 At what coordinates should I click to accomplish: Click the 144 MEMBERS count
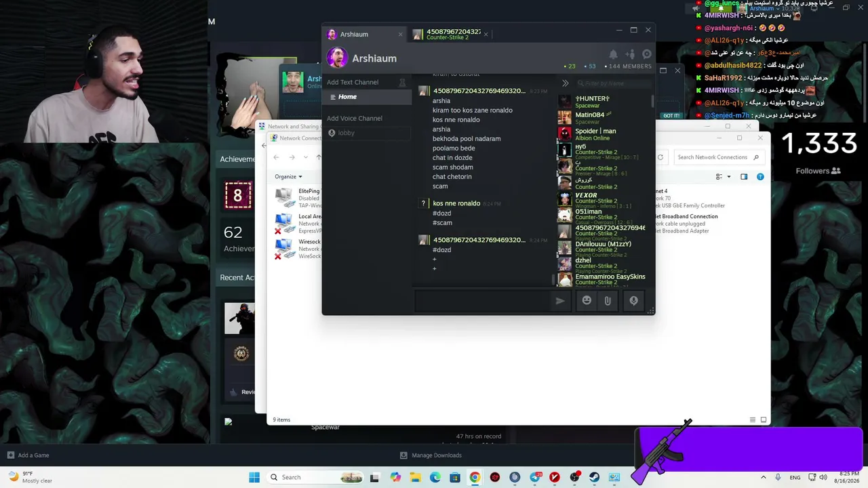627,66
